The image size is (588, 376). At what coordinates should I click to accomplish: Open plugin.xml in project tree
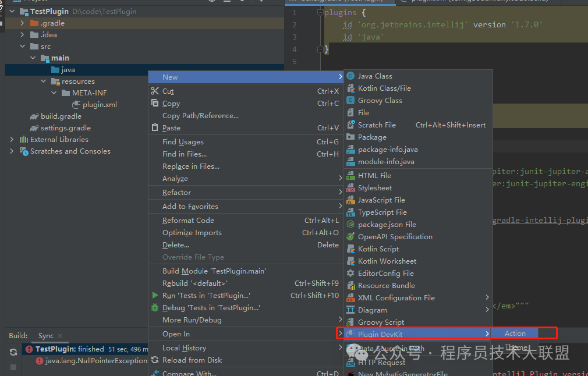100,105
